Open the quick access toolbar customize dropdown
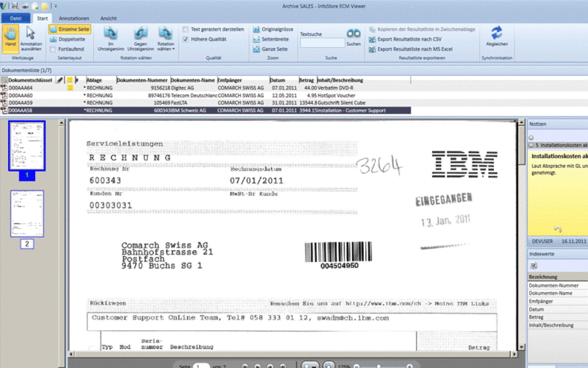This screenshot has width=588, height=368. [56, 6]
